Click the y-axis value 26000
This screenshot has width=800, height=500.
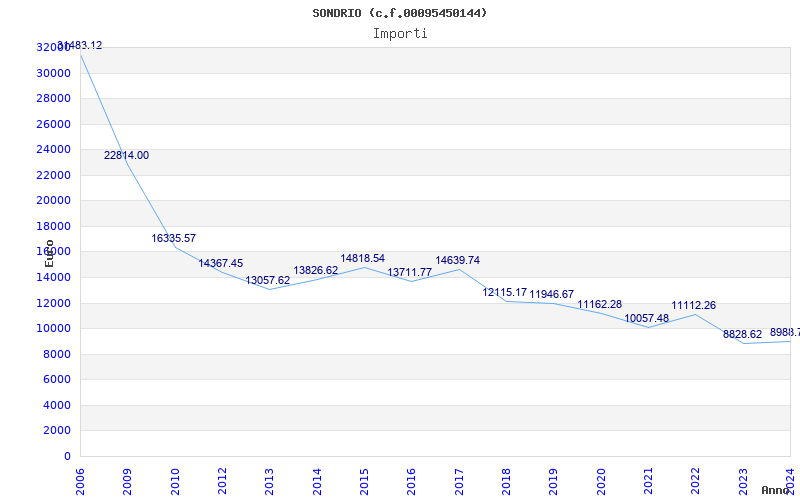click(54, 124)
